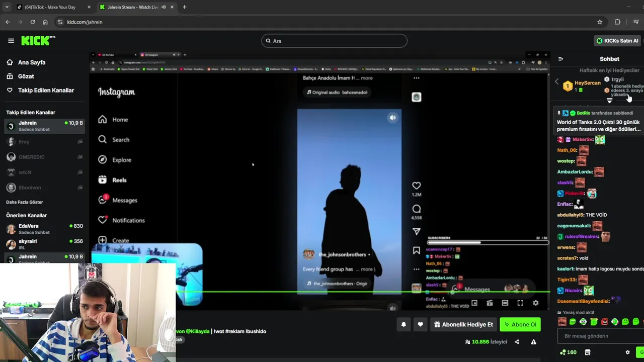Viewport: 644px width, 362px height.
Task: Open stream player settings gear
Action: click(x=535, y=303)
